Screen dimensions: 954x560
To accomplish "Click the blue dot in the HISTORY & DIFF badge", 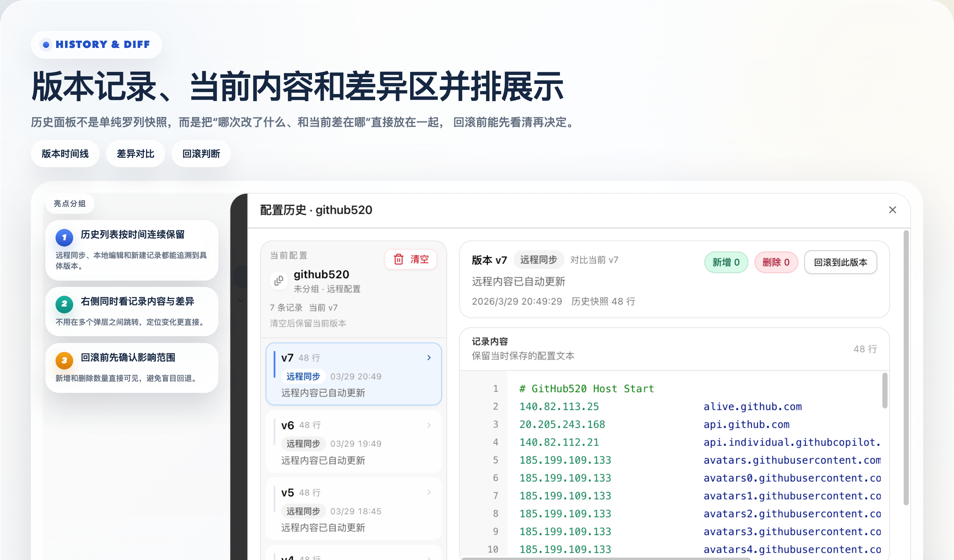I will pyautogui.click(x=46, y=45).
